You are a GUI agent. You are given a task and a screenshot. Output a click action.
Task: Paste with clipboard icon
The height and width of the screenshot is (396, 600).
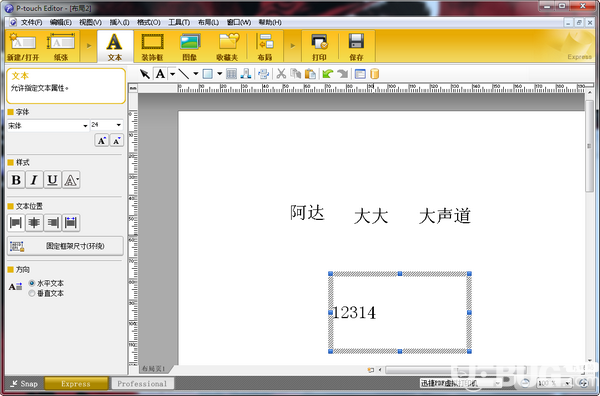(x=310, y=74)
